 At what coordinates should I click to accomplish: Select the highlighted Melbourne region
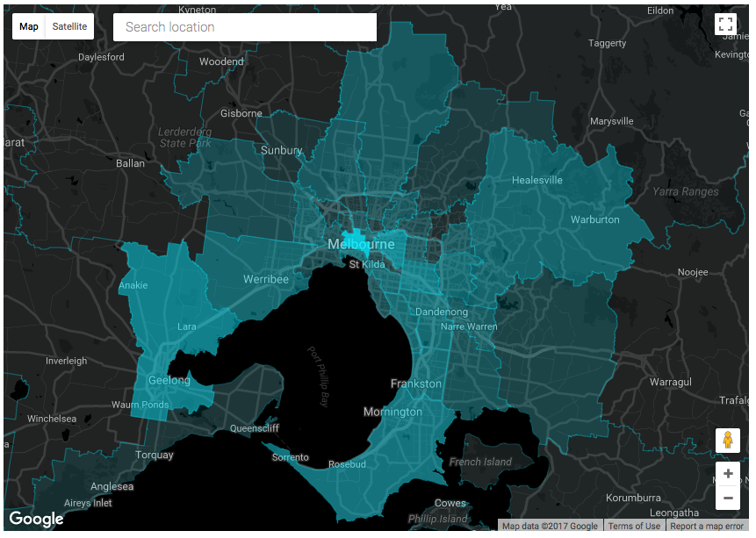click(362, 244)
